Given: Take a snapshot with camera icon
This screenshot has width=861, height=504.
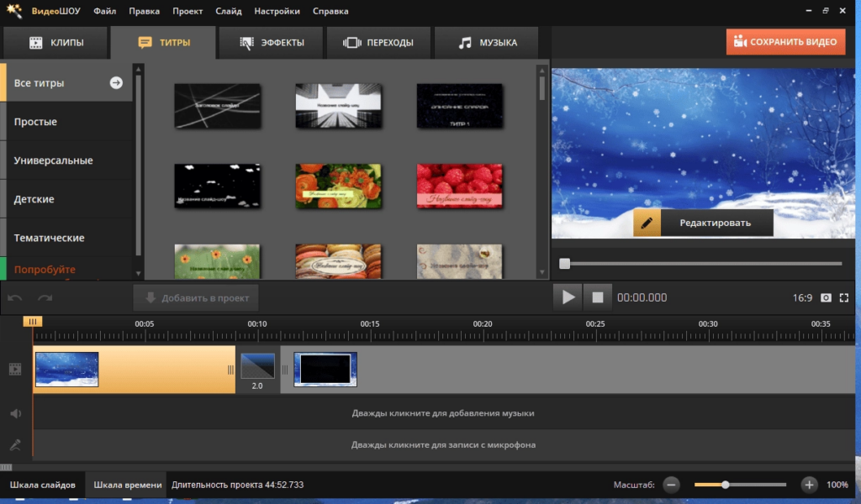Looking at the screenshot, I should (x=826, y=298).
